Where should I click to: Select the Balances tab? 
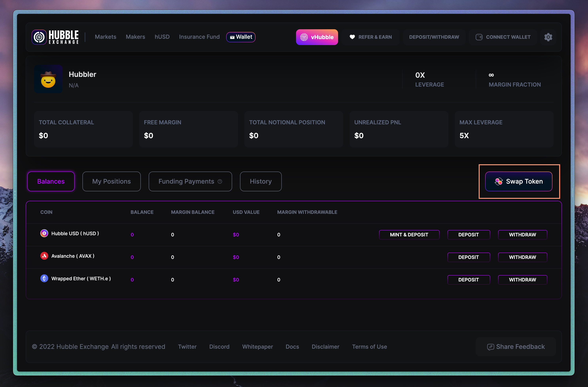click(51, 181)
